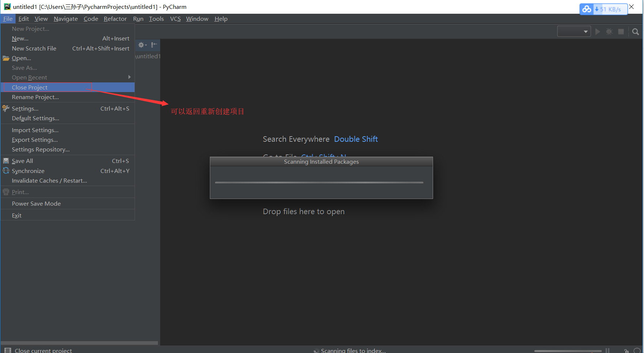Image resolution: width=644 pixels, height=353 pixels.
Task: Select Settings Repository...
Action: tap(67, 150)
